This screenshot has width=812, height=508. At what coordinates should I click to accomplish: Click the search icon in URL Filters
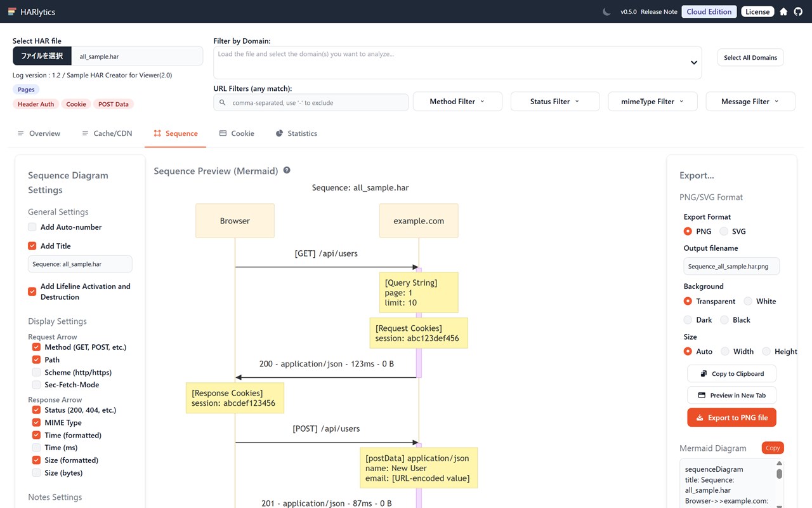tap(222, 102)
